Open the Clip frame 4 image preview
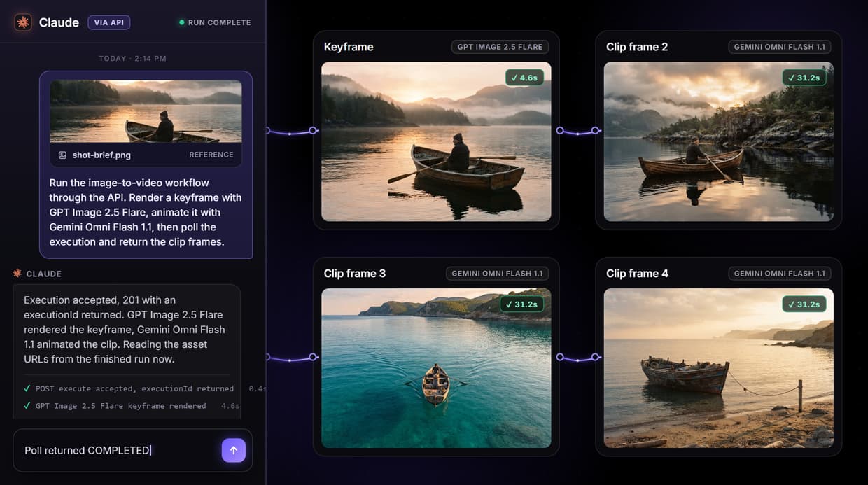 (x=719, y=368)
